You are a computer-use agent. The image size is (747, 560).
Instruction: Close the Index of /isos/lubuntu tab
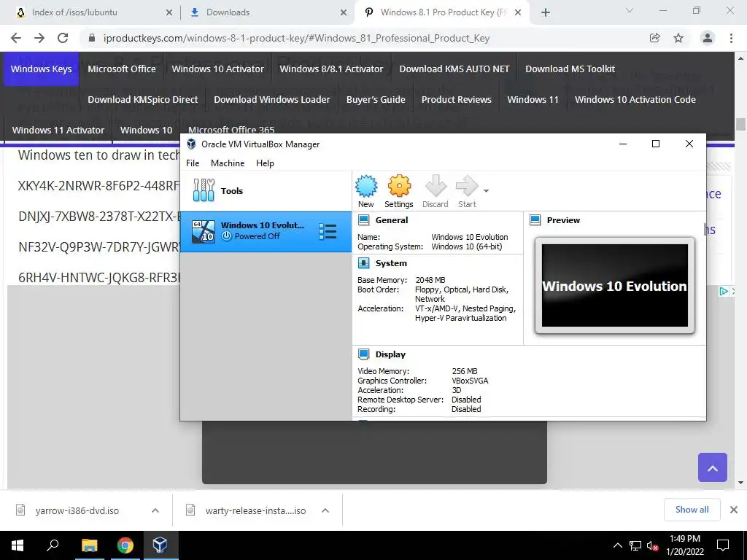coord(169,12)
